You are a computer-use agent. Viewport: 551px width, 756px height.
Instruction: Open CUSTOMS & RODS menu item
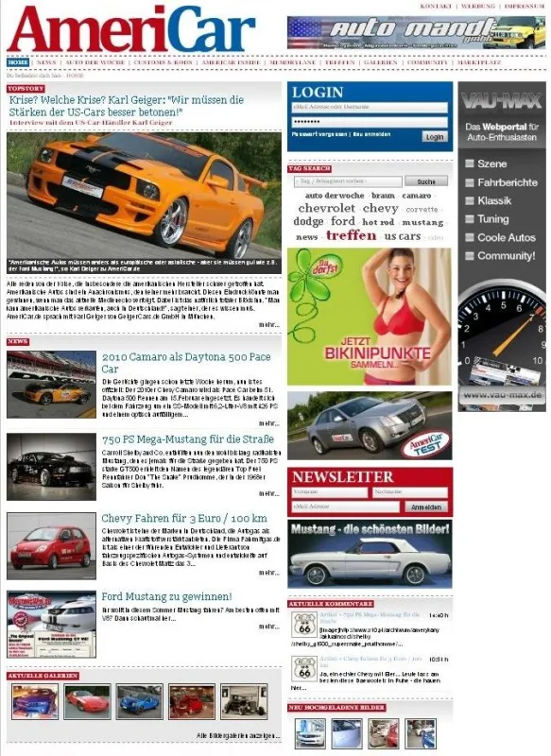163,62
